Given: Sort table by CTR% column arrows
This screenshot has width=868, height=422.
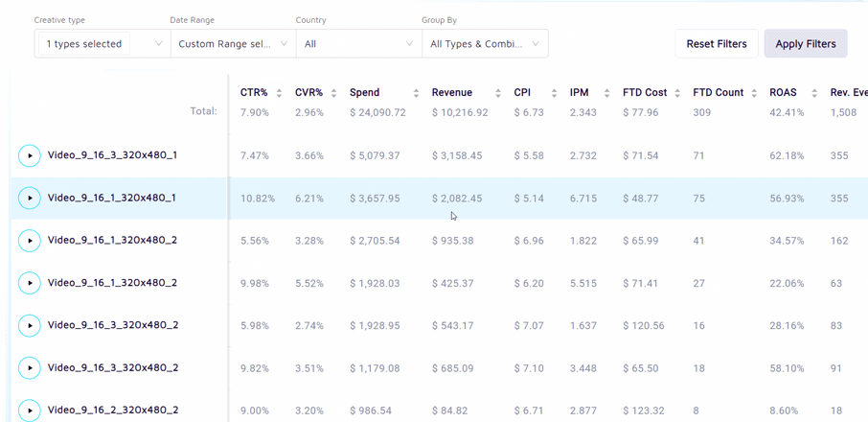Looking at the screenshot, I should pos(279,93).
